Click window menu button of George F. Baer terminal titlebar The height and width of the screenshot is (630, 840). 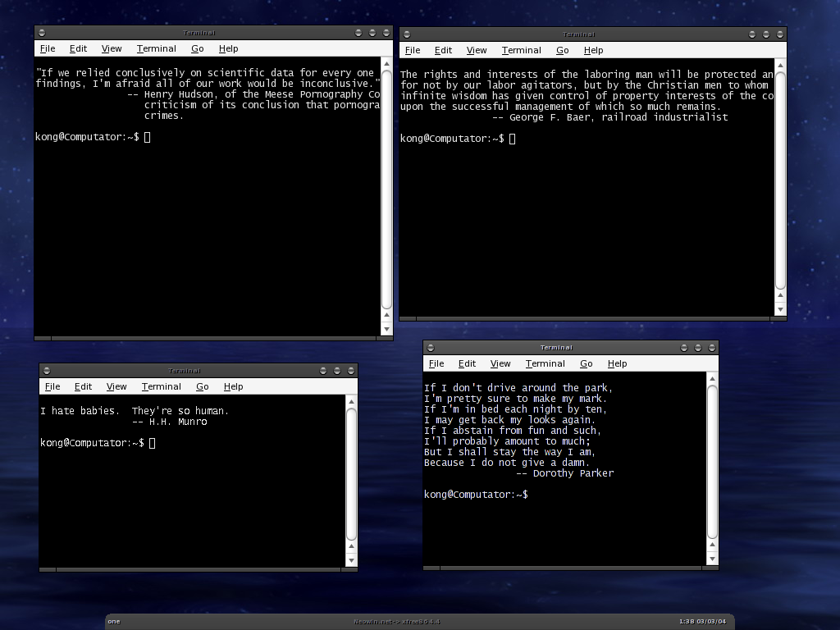(407, 34)
